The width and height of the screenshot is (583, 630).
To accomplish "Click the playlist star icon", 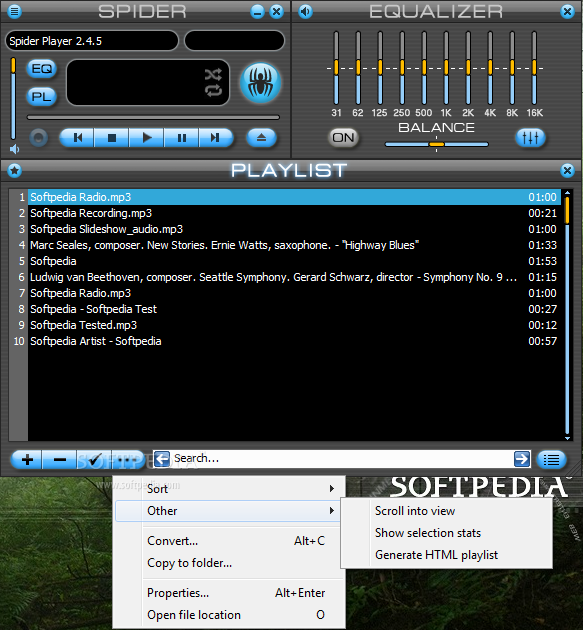I will click(14, 170).
